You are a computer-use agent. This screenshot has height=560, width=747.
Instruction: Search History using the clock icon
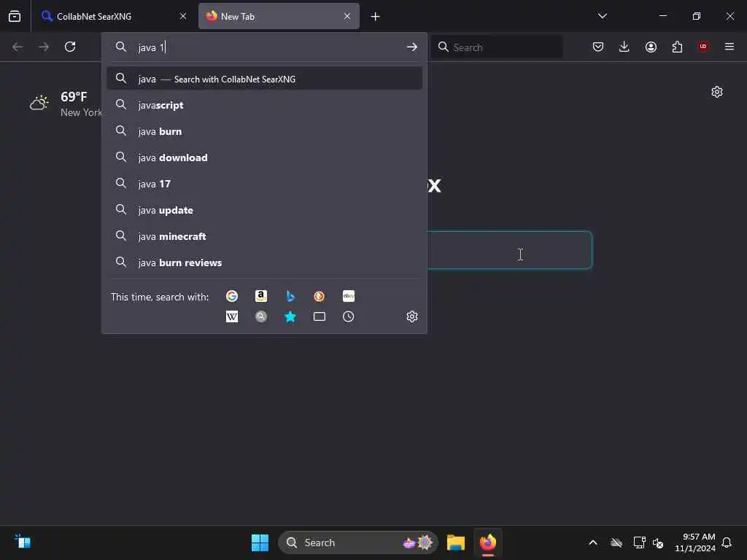pos(348,316)
